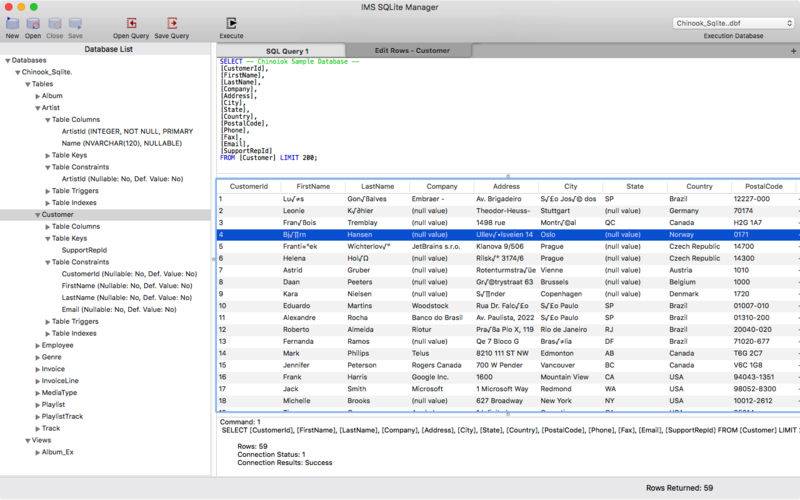Switch to the Edit Rows - Customer tab

pyautogui.click(x=412, y=50)
